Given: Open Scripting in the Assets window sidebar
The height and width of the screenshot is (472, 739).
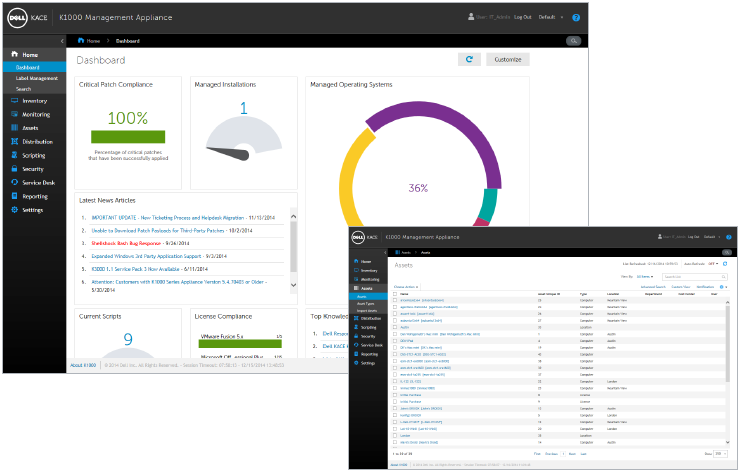Looking at the screenshot, I should [365, 327].
